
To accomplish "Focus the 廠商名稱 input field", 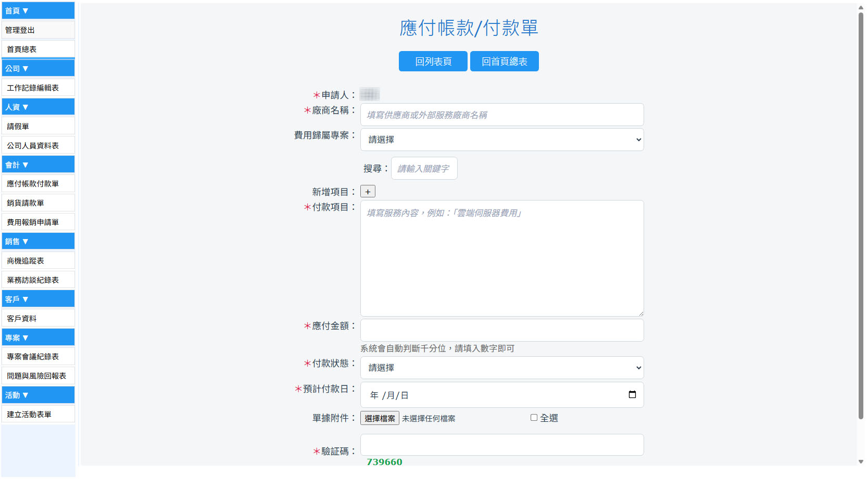I will point(502,115).
